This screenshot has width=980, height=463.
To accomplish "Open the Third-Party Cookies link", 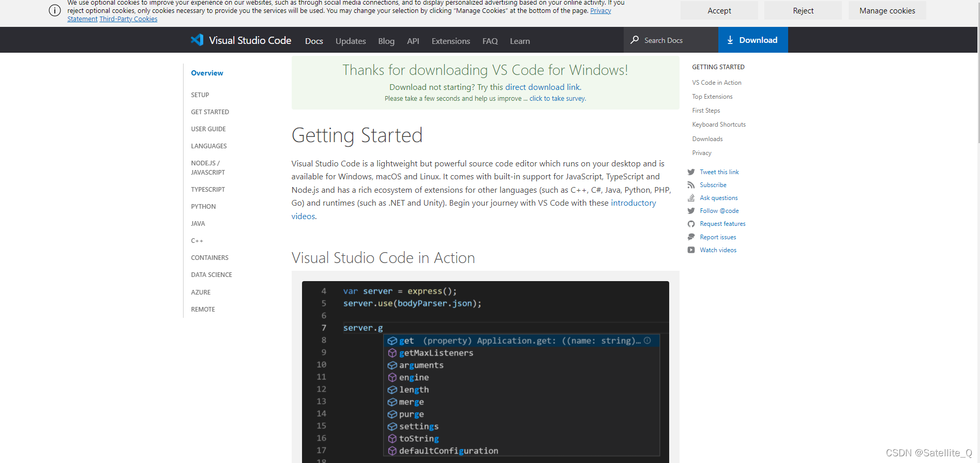I will (128, 19).
